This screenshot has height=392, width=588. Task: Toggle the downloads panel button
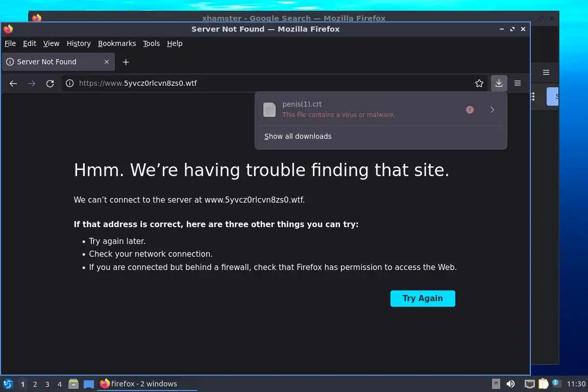tap(499, 83)
